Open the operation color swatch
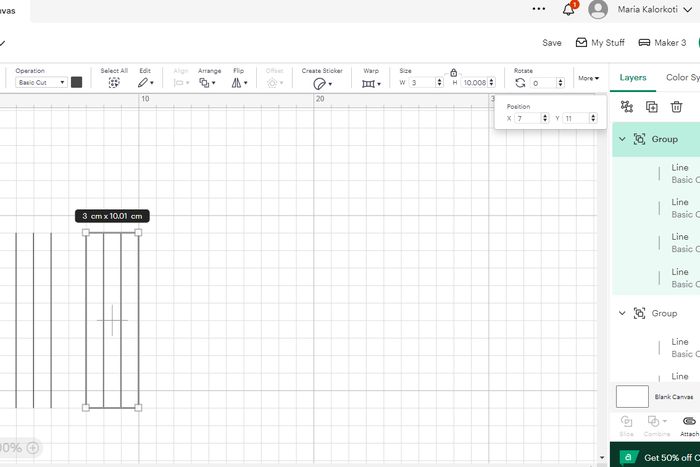The height and width of the screenshot is (467, 700). pyautogui.click(x=77, y=82)
